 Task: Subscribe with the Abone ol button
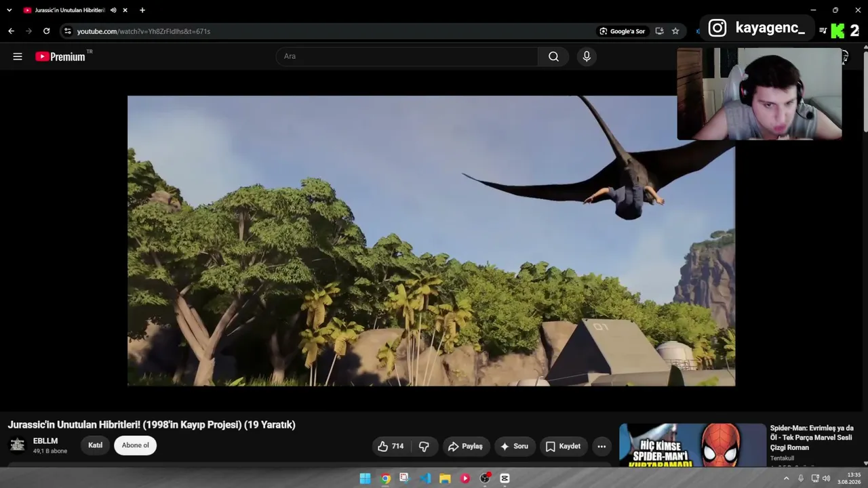point(136,445)
